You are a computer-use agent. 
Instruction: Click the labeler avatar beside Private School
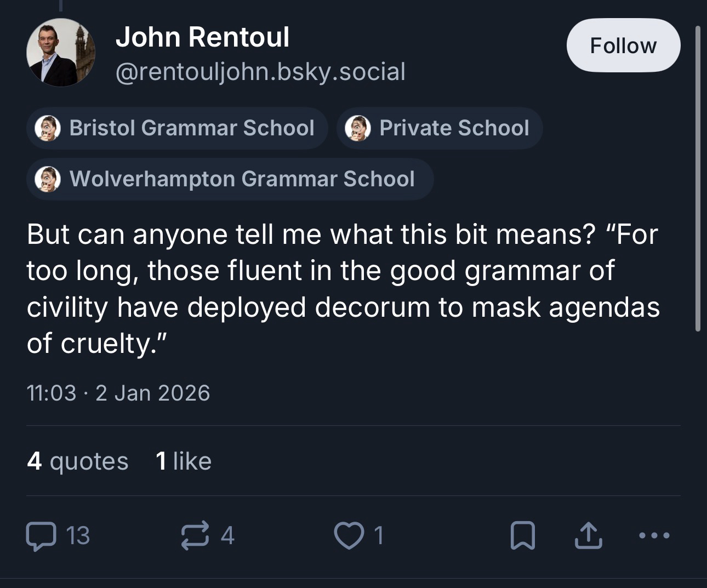(358, 128)
